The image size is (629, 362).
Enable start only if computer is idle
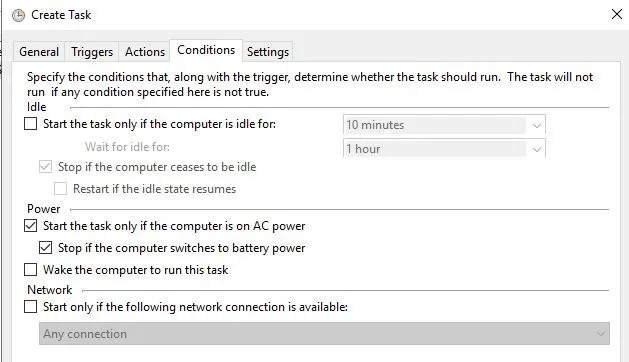pos(30,124)
